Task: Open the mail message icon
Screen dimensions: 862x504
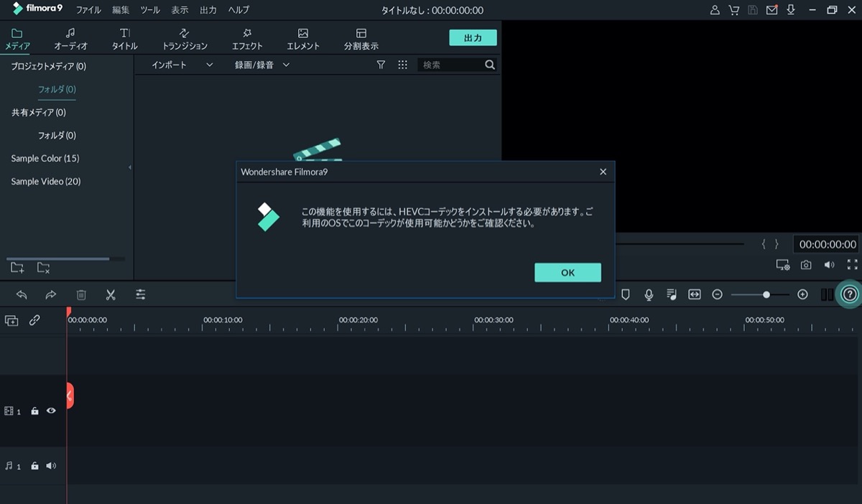Action: pyautogui.click(x=772, y=10)
